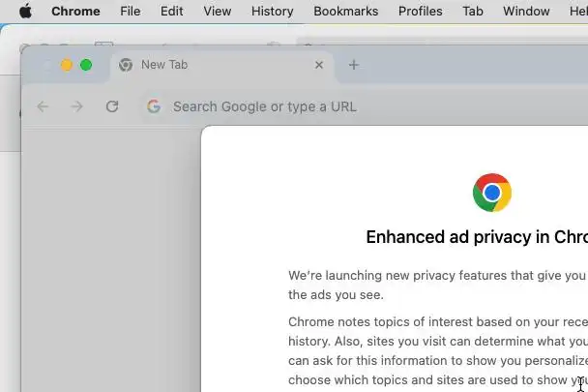Click the New Tab favicon icon
Viewport: 588px width, 392px height.
pos(126,65)
